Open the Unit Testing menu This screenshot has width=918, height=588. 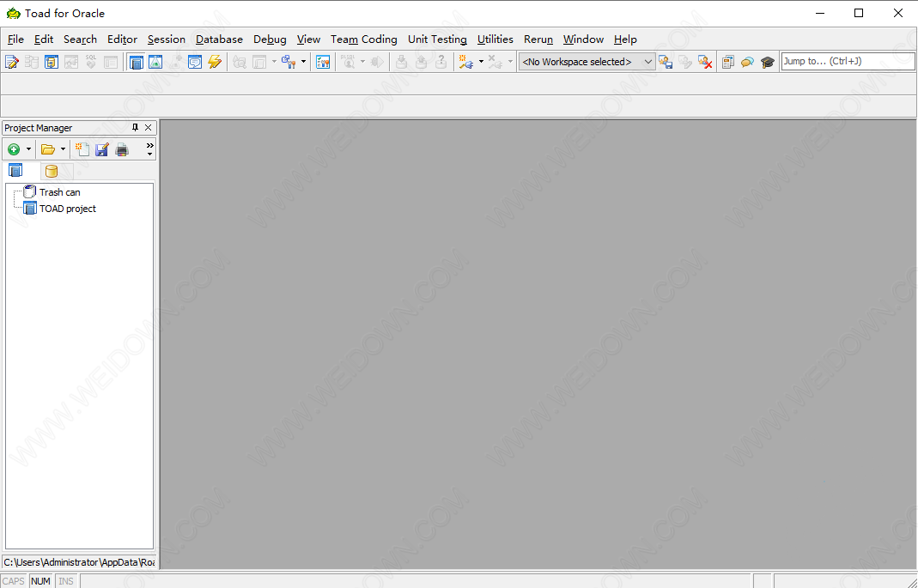pyautogui.click(x=437, y=39)
